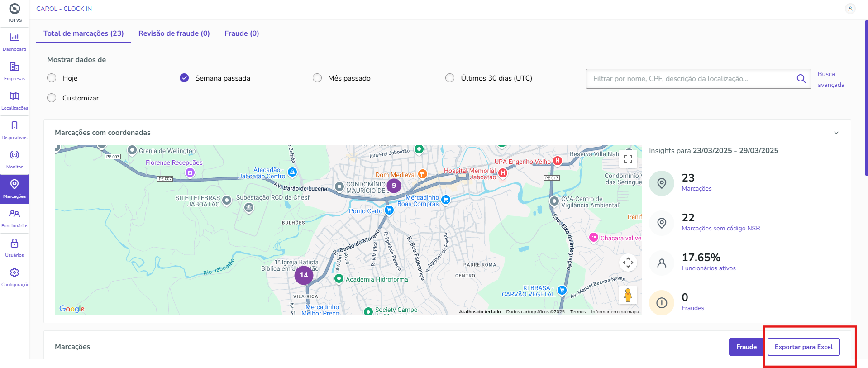Open Configurações gear icon
868x368 pixels.
click(x=14, y=277)
